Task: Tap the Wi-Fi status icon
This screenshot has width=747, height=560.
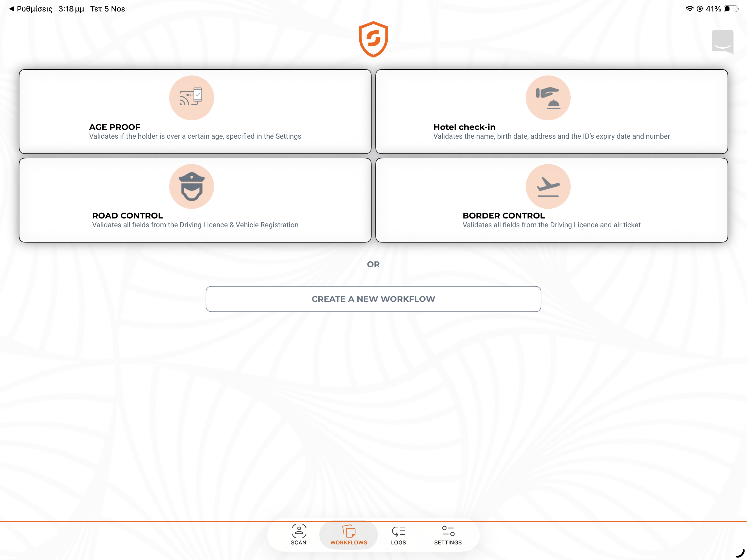Action: point(690,9)
